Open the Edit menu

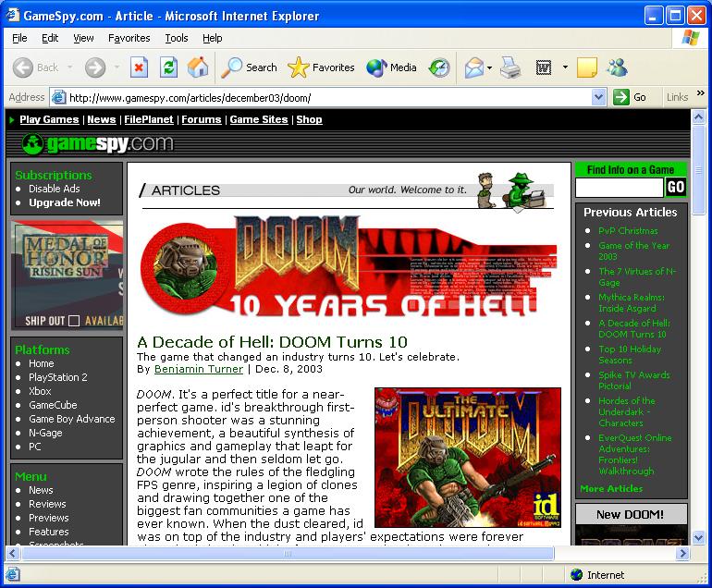pos(50,38)
